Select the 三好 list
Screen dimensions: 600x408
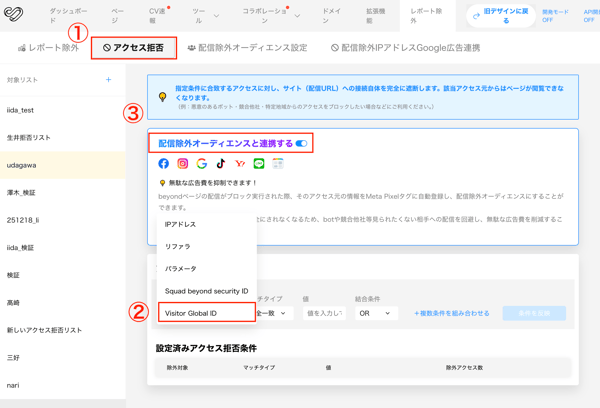point(63,357)
